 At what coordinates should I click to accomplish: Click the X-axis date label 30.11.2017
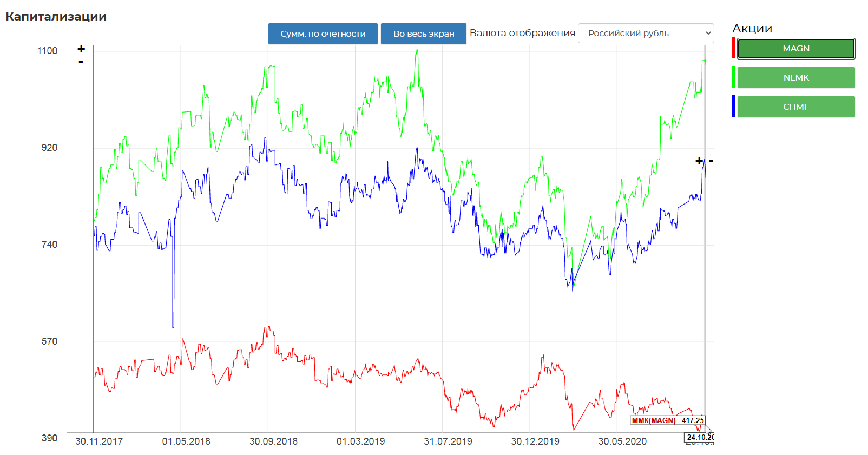click(99, 441)
